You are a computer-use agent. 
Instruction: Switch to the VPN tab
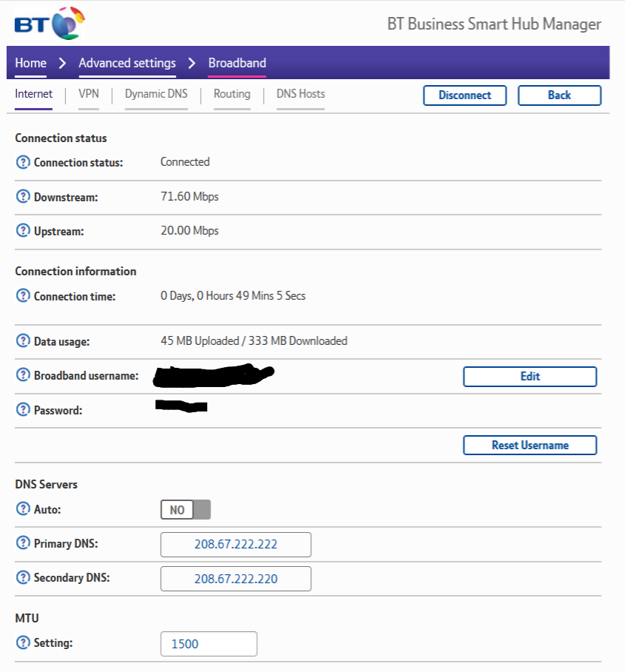tap(87, 94)
